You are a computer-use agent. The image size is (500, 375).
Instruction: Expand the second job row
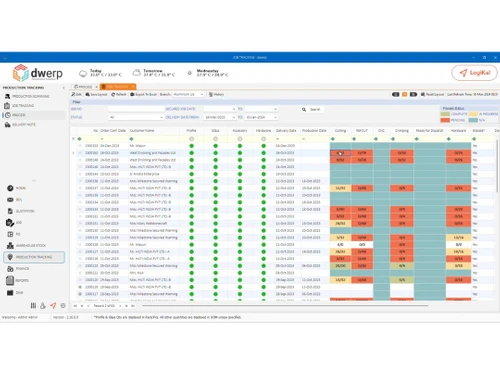73,153
